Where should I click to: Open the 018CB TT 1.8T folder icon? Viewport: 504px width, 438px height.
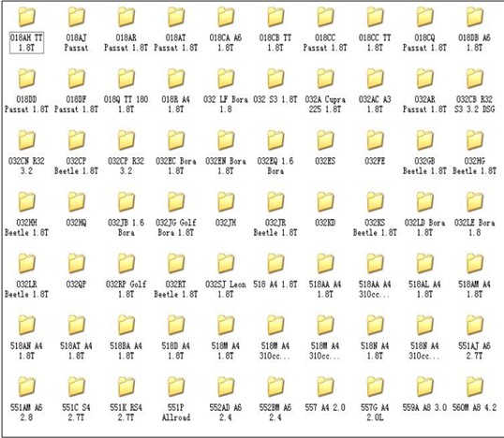pyautogui.click(x=275, y=17)
